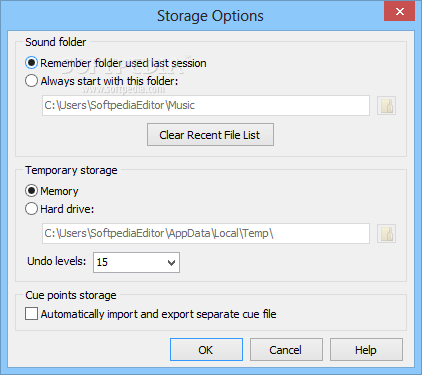Click the Cancel button
This screenshot has height=375, width=422.
click(286, 350)
